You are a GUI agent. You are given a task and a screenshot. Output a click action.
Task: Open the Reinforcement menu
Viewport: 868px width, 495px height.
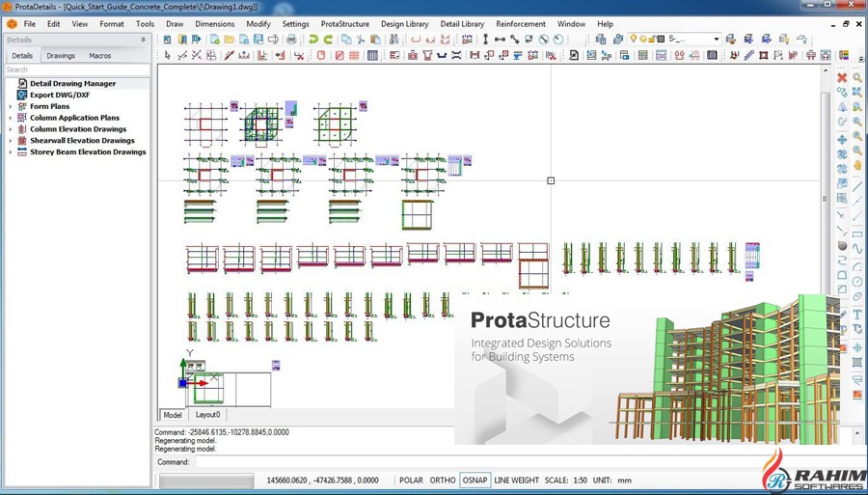coord(520,24)
